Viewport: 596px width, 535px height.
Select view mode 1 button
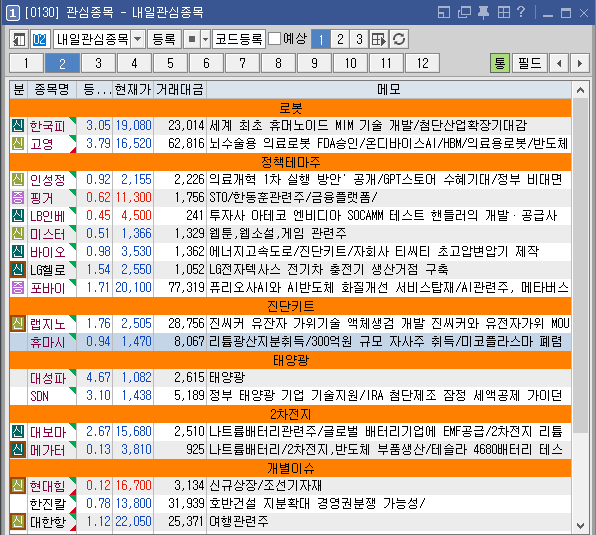(x=321, y=39)
